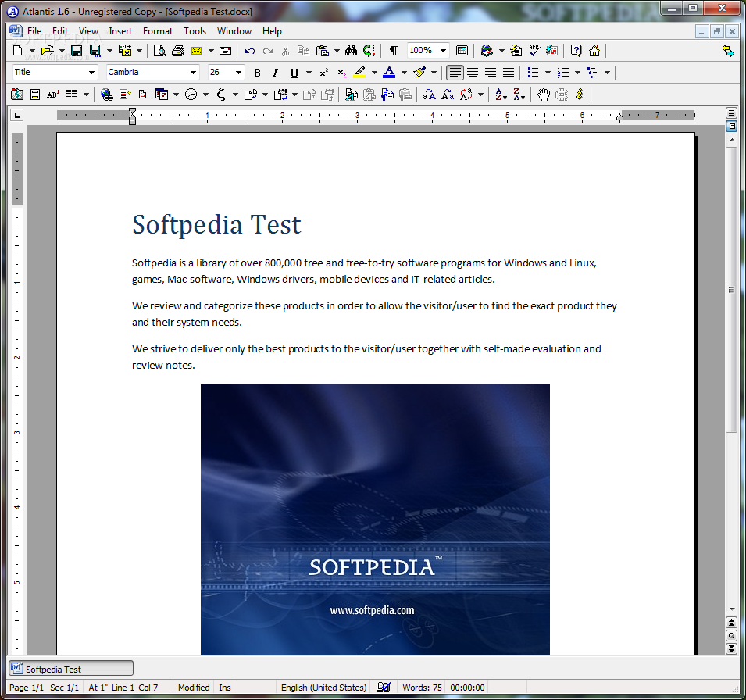Viewport: 746px width, 700px height.
Task: Click the blue font color A button
Action: point(389,73)
